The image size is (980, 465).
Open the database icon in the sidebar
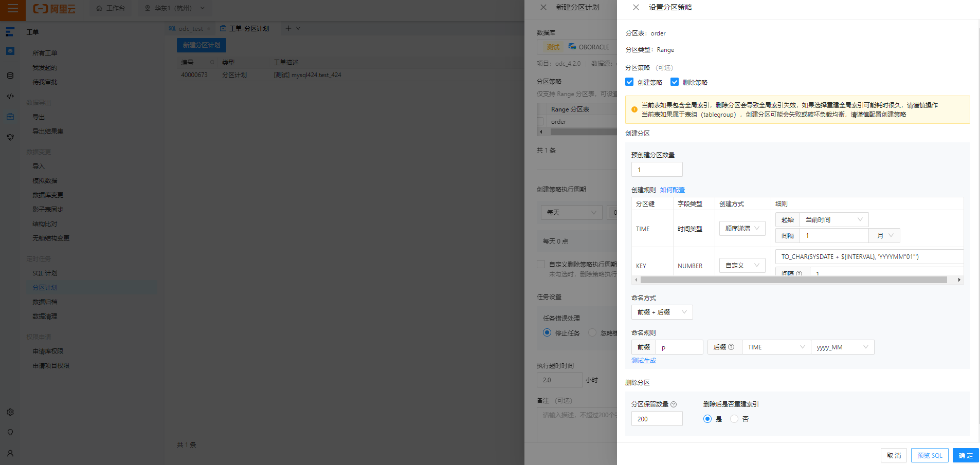click(x=10, y=76)
